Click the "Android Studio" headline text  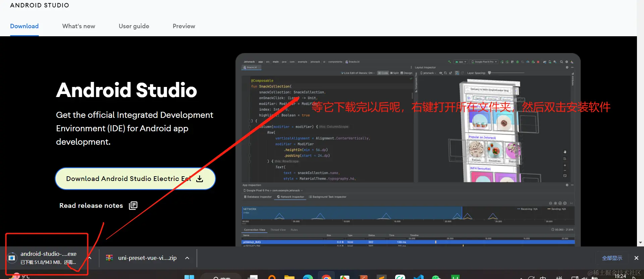(x=126, y=90)
